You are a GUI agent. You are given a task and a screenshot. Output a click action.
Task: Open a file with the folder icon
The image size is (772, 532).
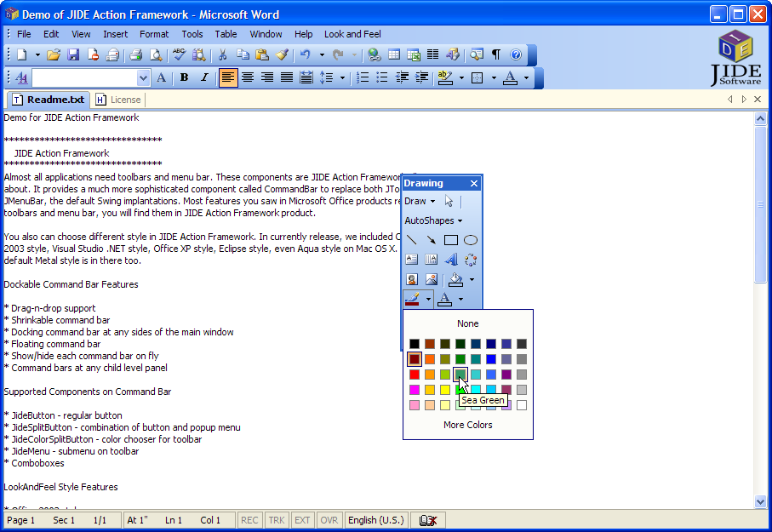pos(54,54)
